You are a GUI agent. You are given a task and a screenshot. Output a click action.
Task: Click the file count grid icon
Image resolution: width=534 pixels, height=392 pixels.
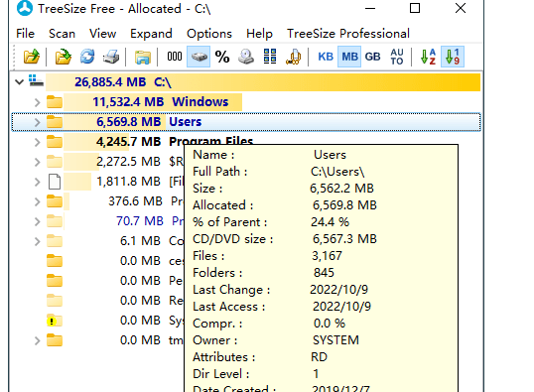coord(270,57)
